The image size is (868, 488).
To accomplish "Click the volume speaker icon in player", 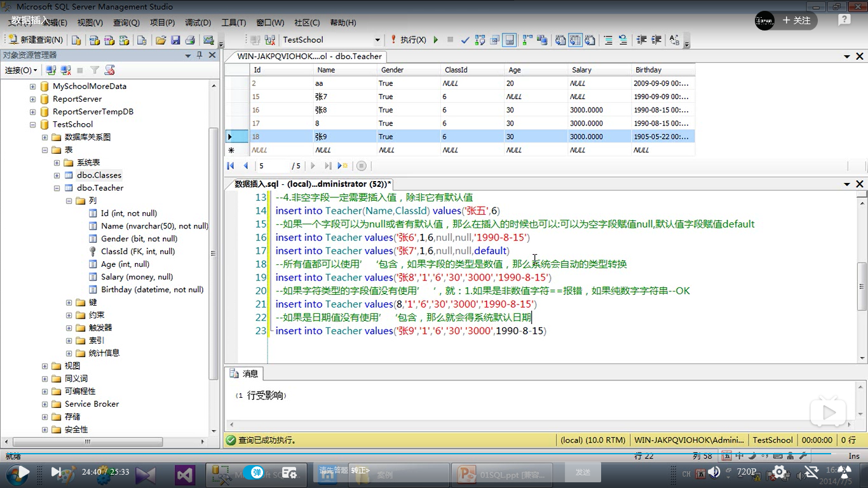I will point(714,472).
